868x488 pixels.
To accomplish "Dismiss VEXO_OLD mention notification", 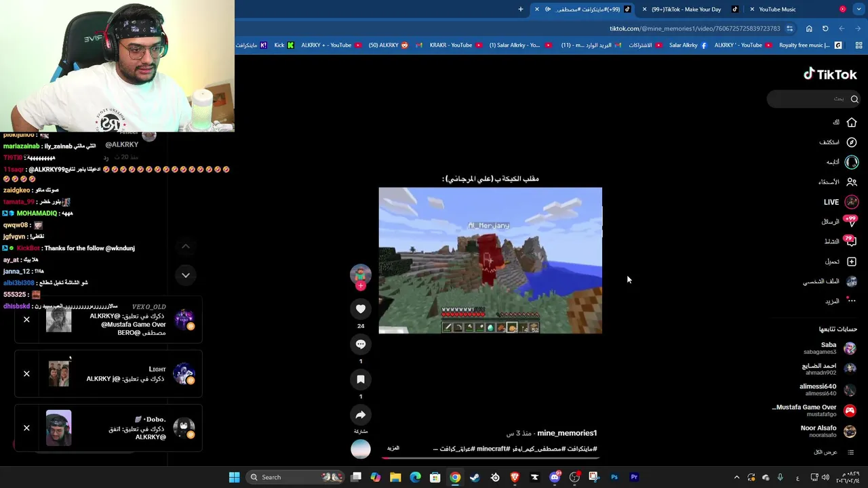I will 26,319.
